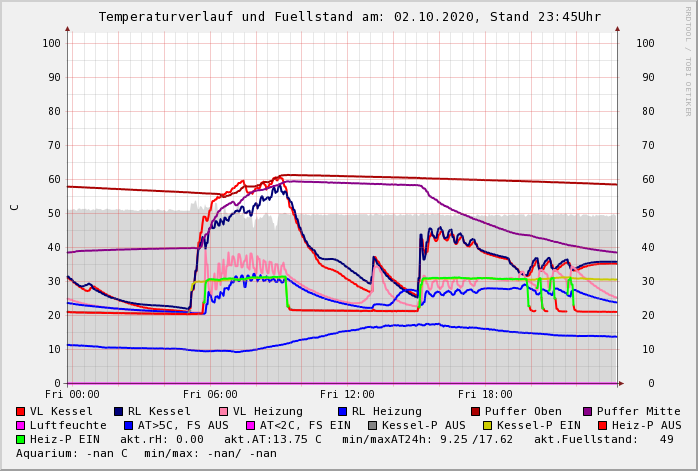The image size is (698, 471).
Task: Click the blue RL Heizung legend swatch
Action: [x=342, y=411]
